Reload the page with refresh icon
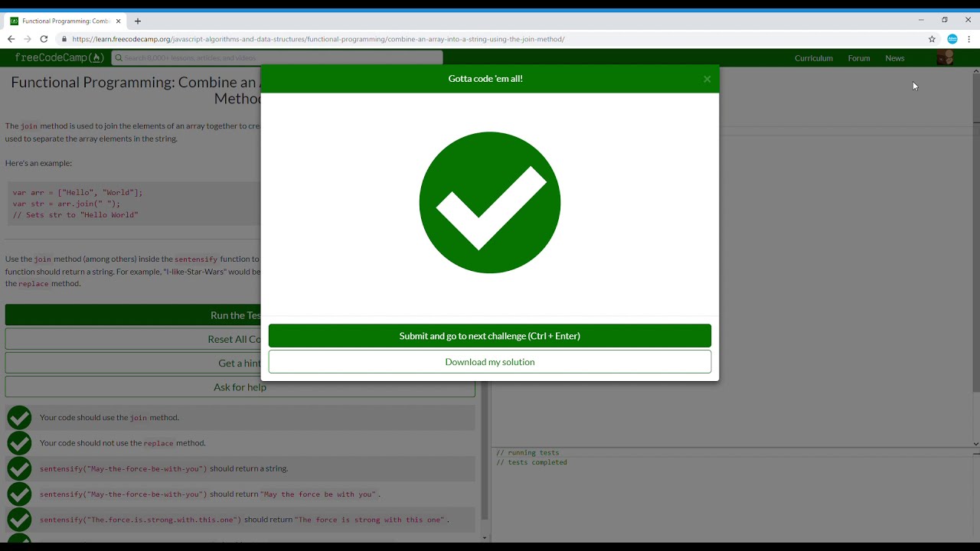 [44, 39]
